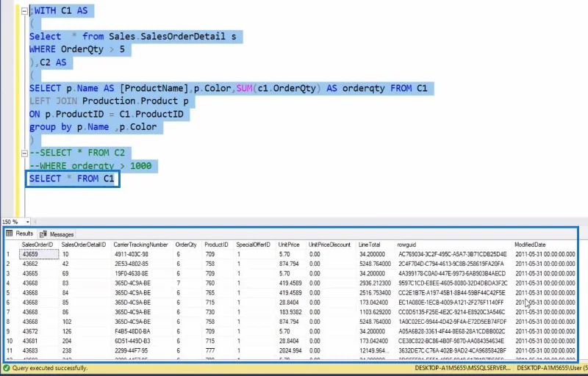Click ProductID value 765
588x376 pixels.
click(x=210, y=293)
